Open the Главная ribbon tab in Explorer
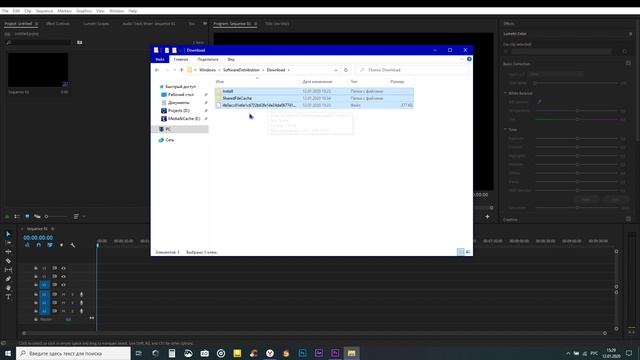Viewport: 640px width, 360px height. 181,59
